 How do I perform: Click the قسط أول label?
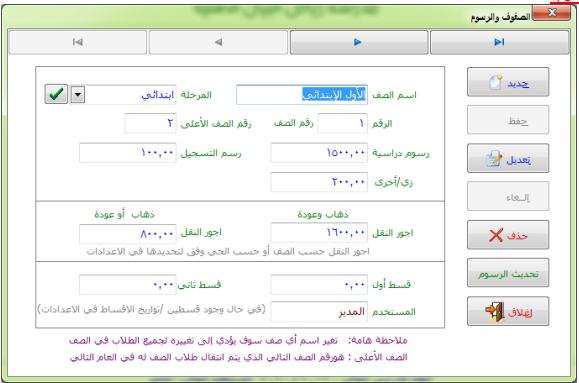(x=391, y=284)
